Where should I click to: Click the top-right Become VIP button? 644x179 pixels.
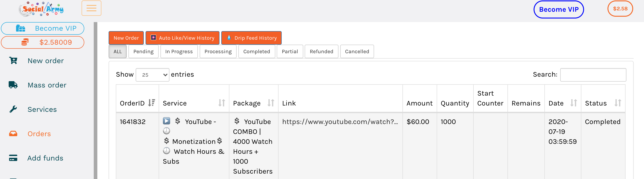(559, 9)
